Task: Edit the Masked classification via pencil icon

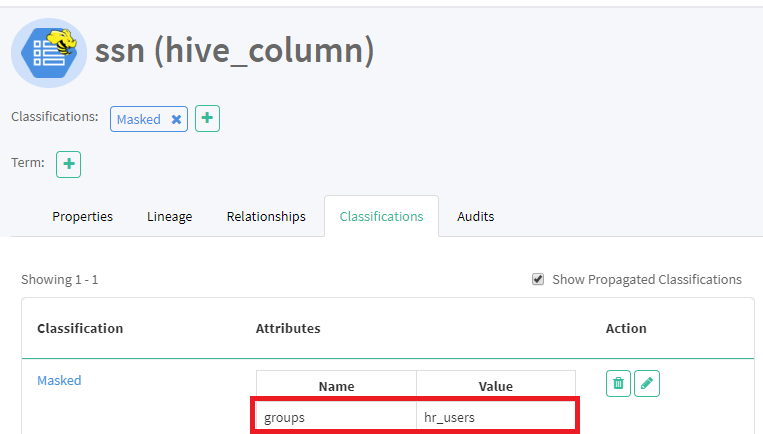Action: coord(647,383)
